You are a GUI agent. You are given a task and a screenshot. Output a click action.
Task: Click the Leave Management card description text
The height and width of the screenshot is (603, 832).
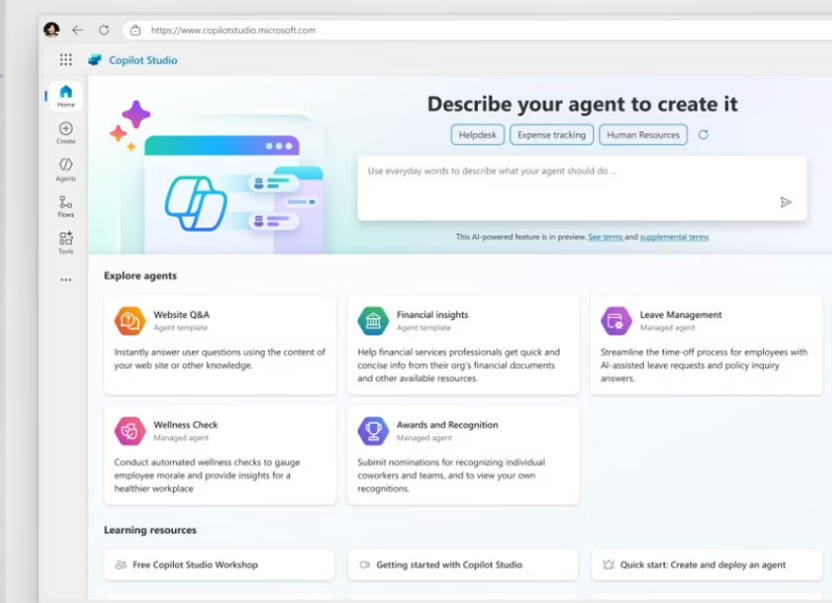tap(704, 365)
